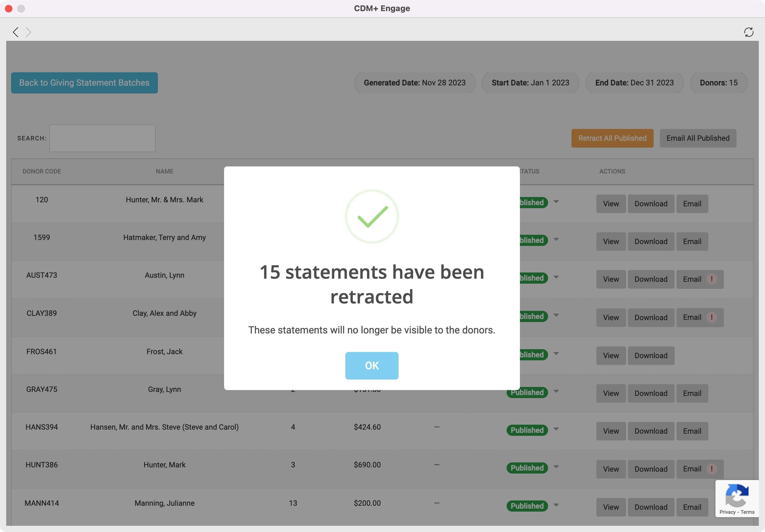The width and height of the screenshot is (765, 532).
Task: Click the red close window button
Action: click(x=9, y=8)
